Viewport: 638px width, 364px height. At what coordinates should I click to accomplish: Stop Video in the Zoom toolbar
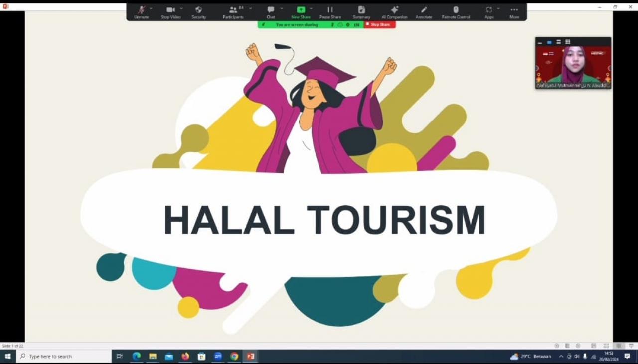(x=169, y=11)
